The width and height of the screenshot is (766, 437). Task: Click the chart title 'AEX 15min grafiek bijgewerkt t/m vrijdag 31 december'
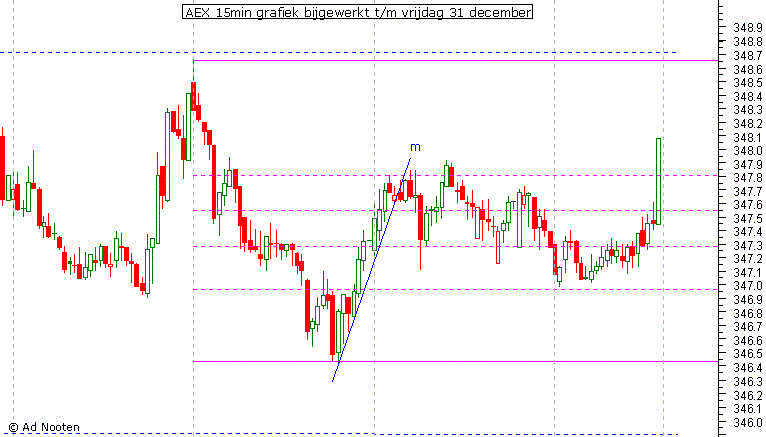(x=357, y=12)
